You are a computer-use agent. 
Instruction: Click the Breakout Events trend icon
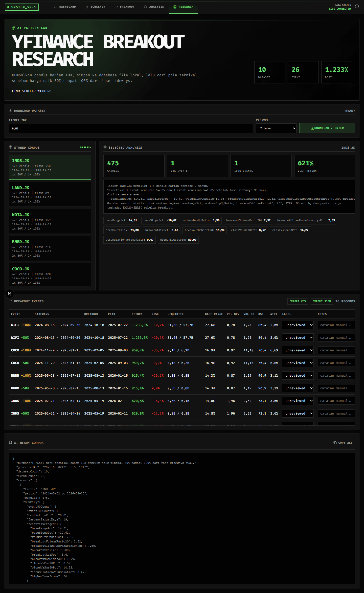10,301
